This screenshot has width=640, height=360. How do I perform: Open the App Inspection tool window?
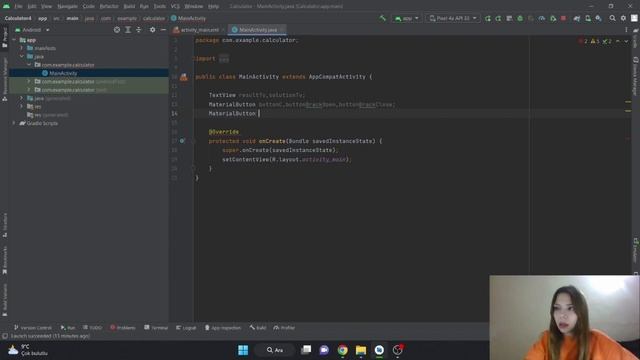click(223, 328)
